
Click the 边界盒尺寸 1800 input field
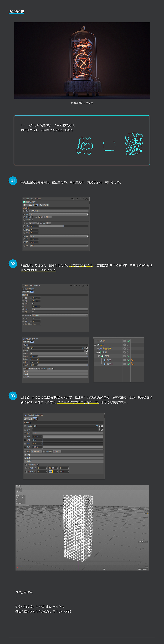tap(53, 471)
